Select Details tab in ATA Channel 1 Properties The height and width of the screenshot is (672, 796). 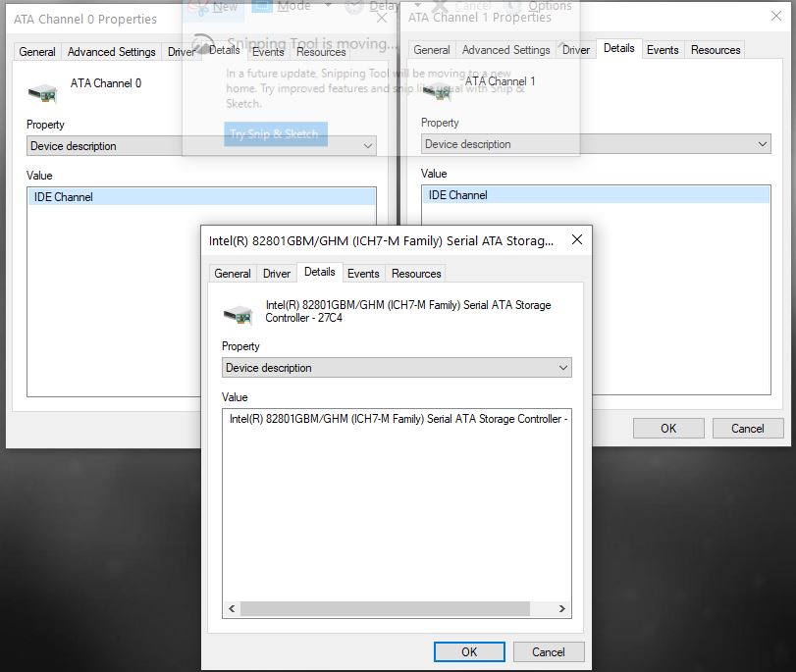618,48
